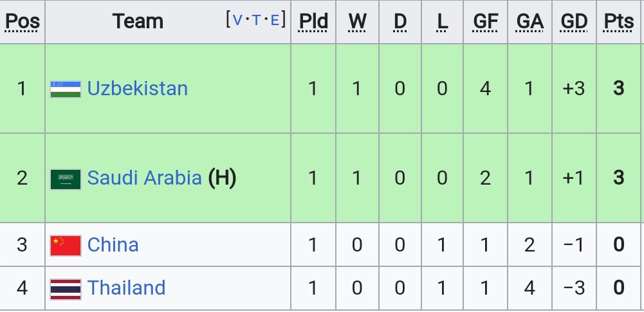Click the W column header
The height and width of the screenshot is (312, 644).
pos(357,22)
